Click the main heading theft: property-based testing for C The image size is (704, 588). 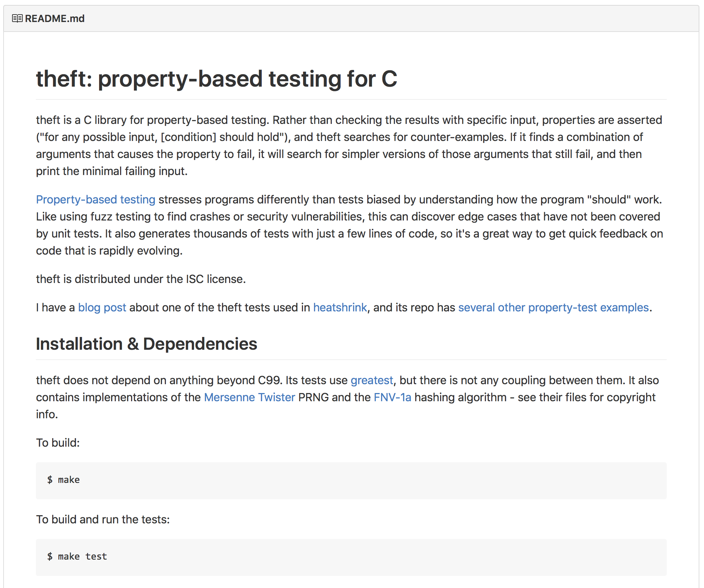point(217,79)
